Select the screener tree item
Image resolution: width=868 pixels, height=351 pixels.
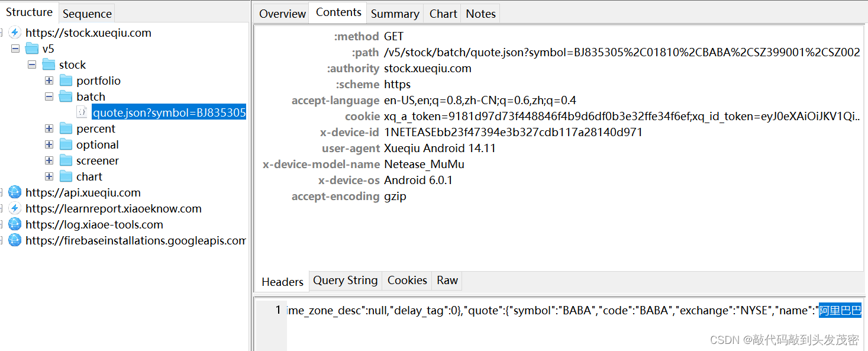pyautogui.click(x=97, y=160)
